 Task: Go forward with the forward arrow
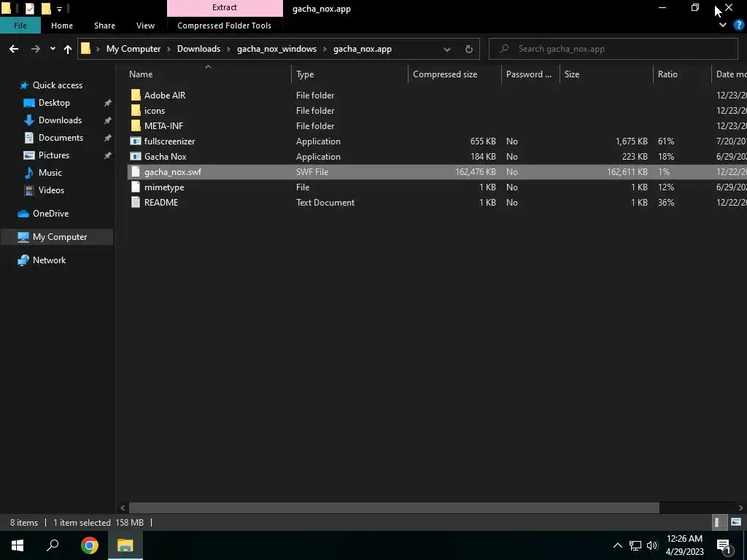35,49
